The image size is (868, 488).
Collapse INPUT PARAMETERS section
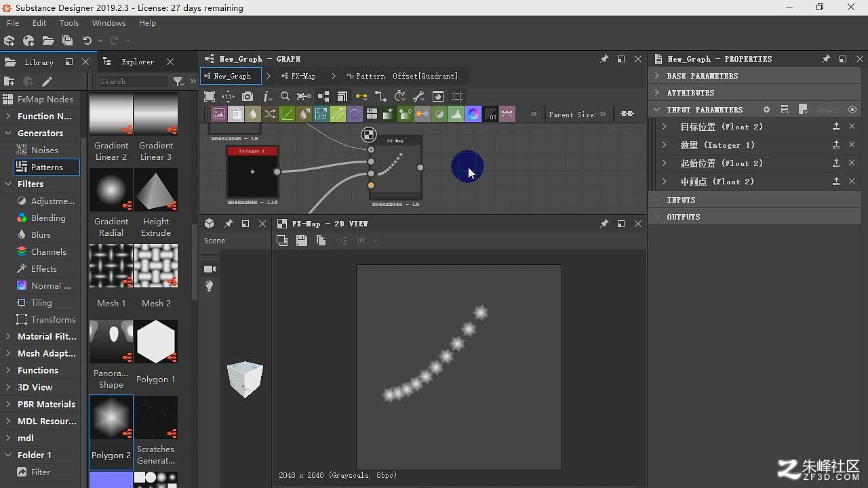656,109
